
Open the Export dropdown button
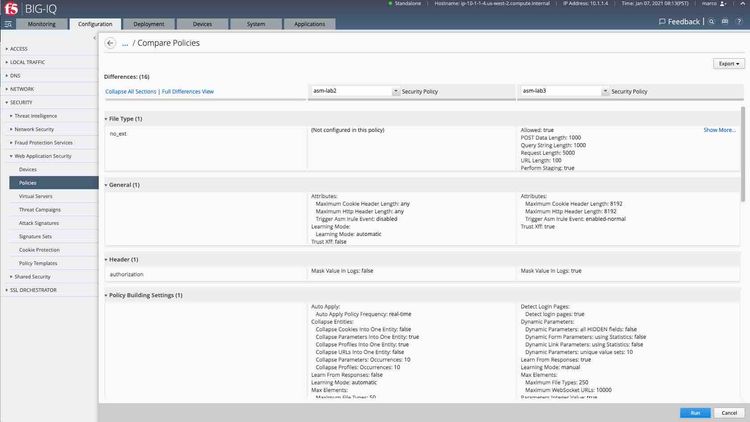pos(728,64)
